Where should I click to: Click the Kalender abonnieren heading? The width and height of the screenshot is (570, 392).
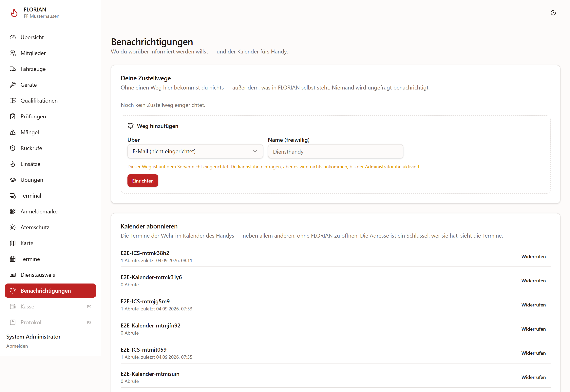[x=149, y=226]
